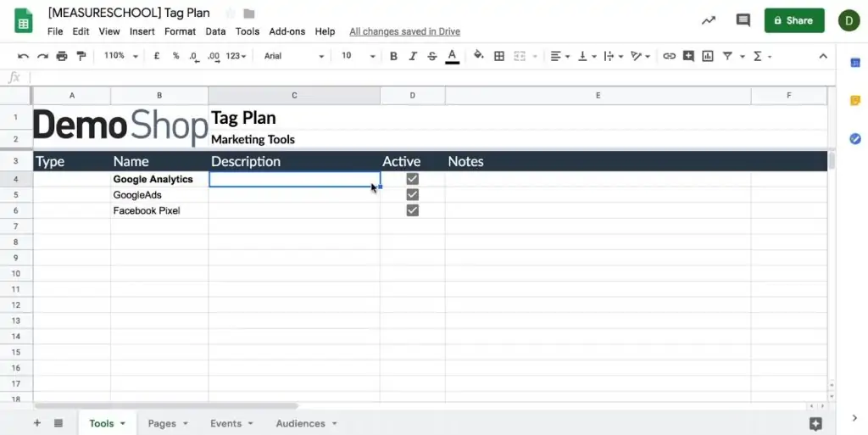Format as currency with pound icon
868x435 pixels.
[x=157, y=56]
